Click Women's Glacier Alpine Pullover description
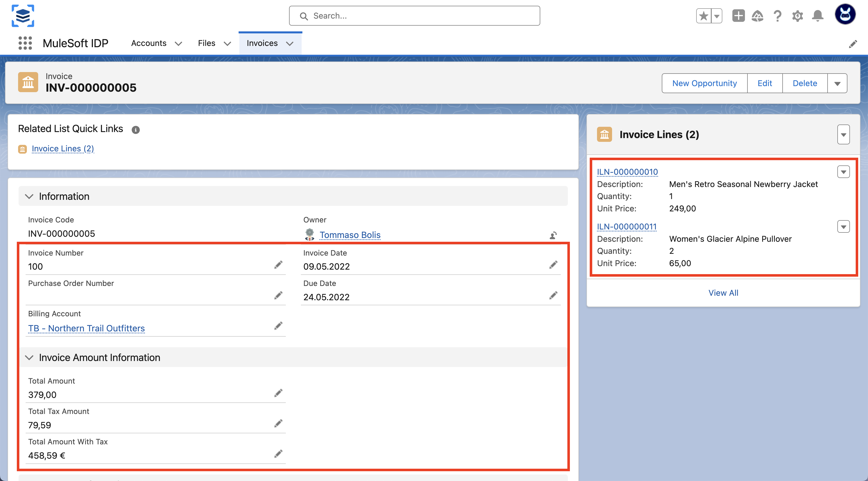This screenshot has width=868, height=481. 730,239
